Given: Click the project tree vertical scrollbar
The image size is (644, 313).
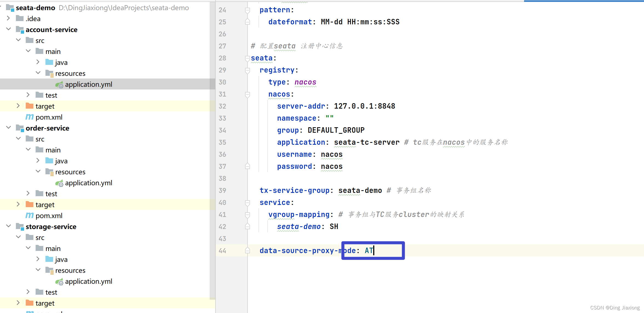Looking at the screenshot, I should point(212,150).
